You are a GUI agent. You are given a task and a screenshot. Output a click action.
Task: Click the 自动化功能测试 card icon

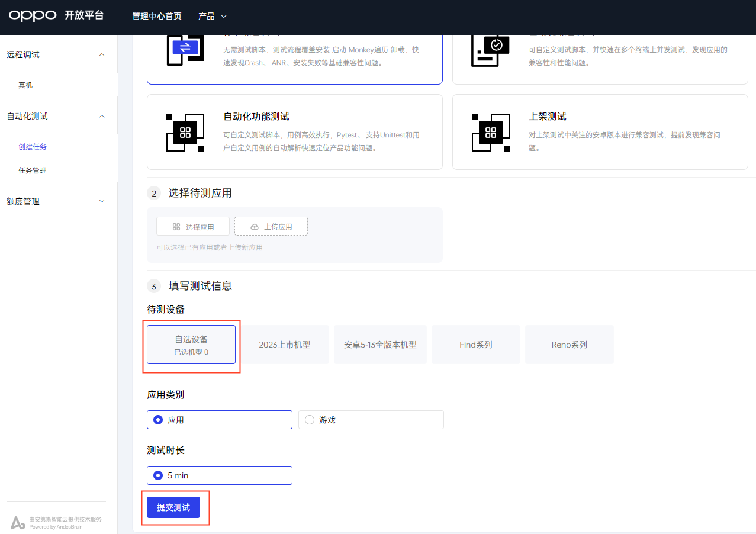point(185,132)
